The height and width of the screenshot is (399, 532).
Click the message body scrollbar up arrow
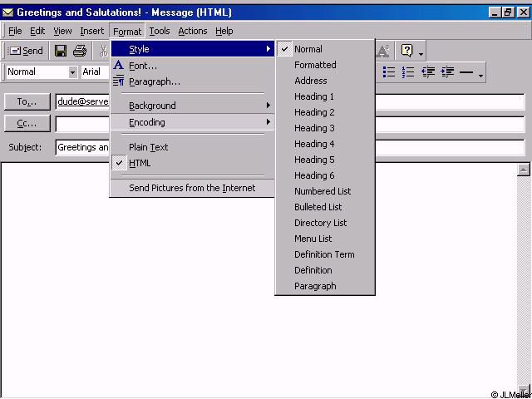[x=523, y=170]
